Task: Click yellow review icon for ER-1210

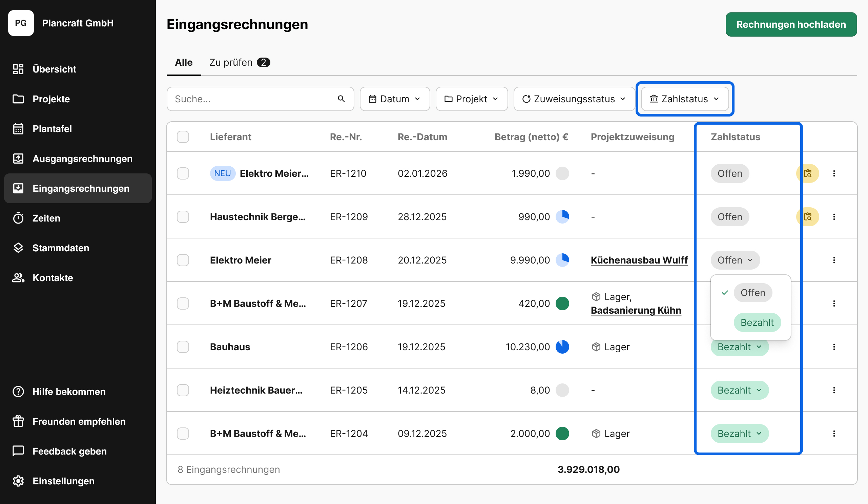Action: (808, 173)
